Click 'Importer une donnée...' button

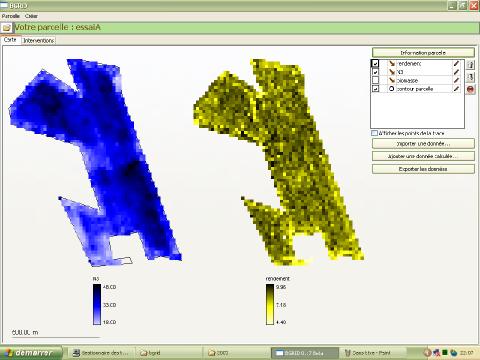pyautogui.click(x=423, y=144)
